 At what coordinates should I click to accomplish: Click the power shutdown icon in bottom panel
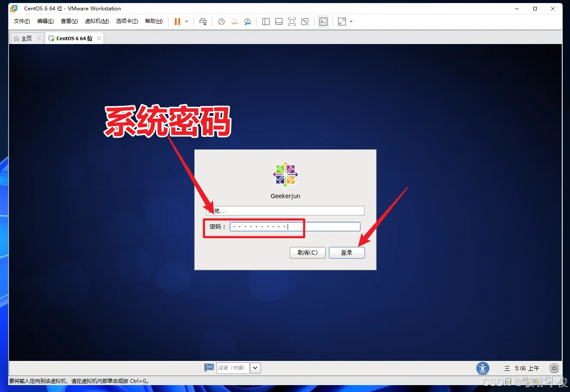(554, 368)
